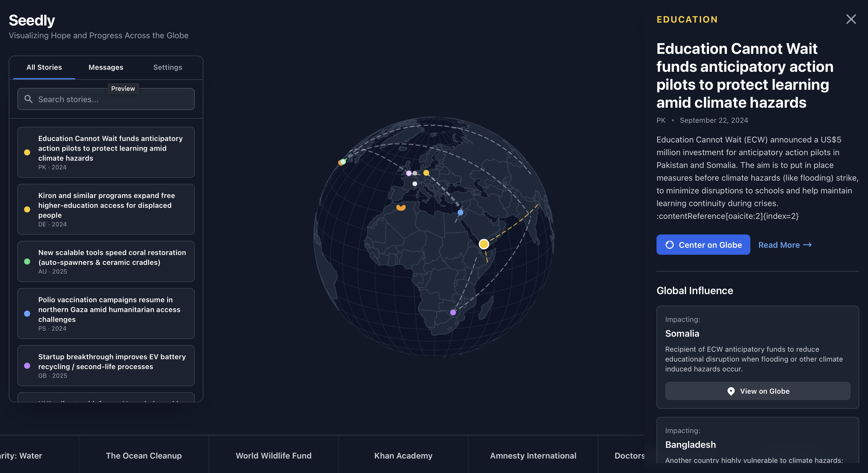Open the EV battery recycling story
Viewport: 868px width, 473px height.
point(106,366)
